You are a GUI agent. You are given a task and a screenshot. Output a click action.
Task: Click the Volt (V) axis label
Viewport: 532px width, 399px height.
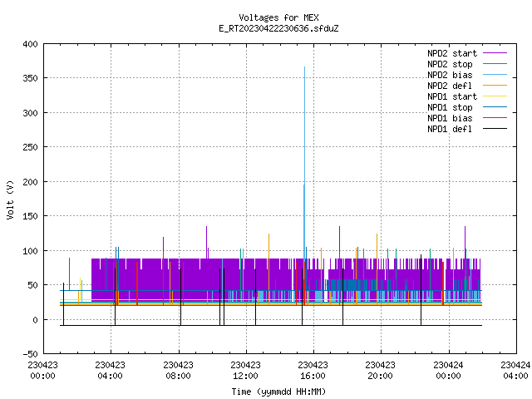[x=10, y=199]
